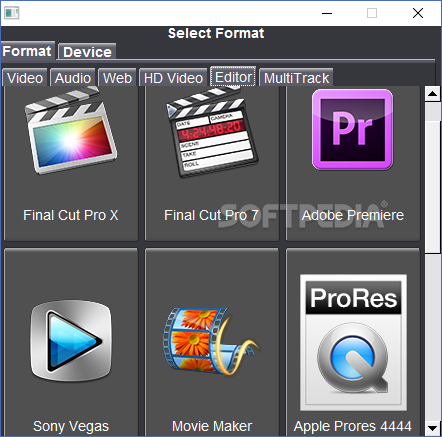Open the Device tab

(x=87, y=52)
